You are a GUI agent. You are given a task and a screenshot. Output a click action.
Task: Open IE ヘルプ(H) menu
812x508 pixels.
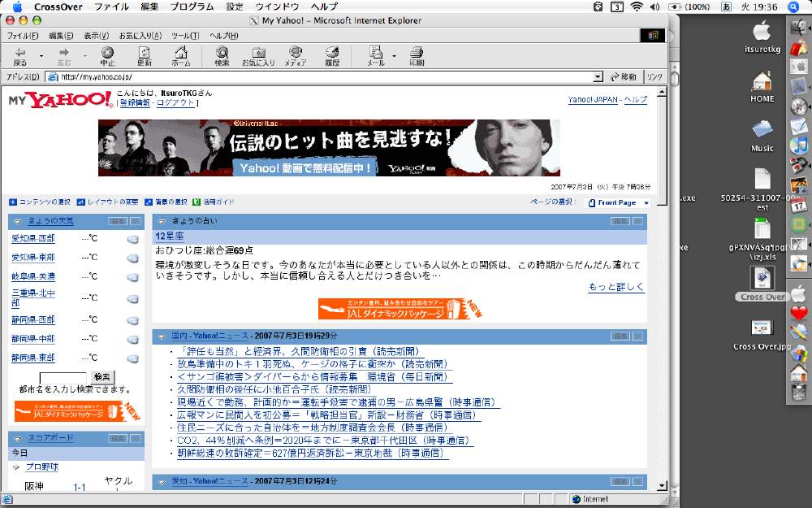224,36
